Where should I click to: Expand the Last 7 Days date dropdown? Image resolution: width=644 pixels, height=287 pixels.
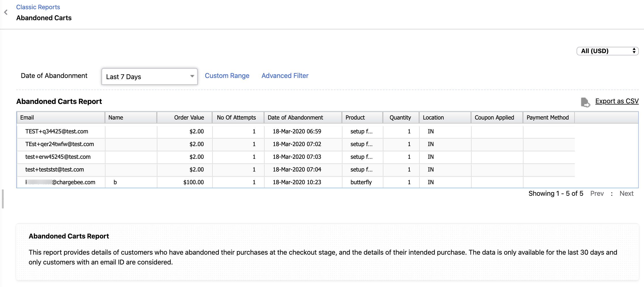click(150, 77)
